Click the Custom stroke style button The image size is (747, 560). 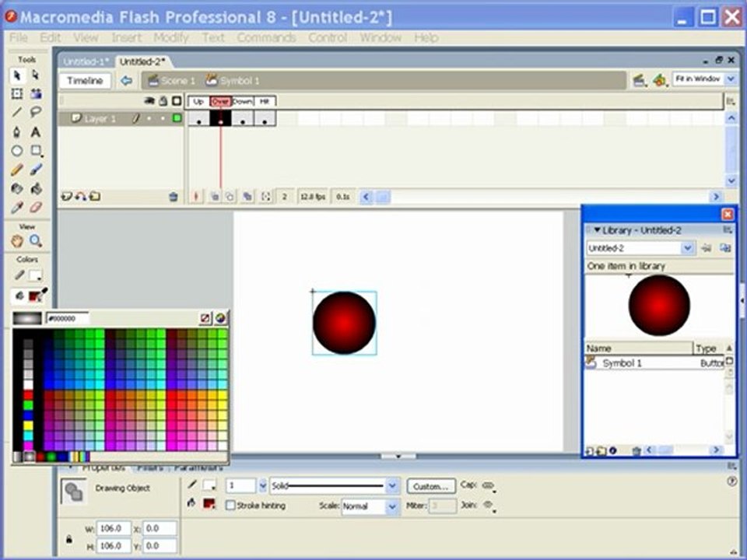(x=431, y=486)
